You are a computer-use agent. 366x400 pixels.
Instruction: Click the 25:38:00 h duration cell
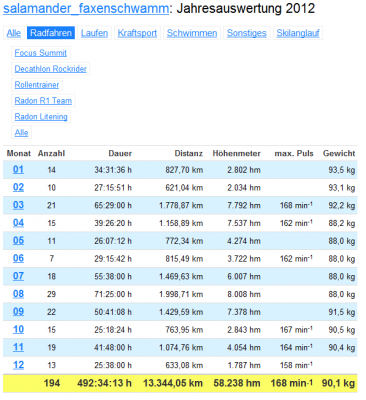tap(113, 365)
